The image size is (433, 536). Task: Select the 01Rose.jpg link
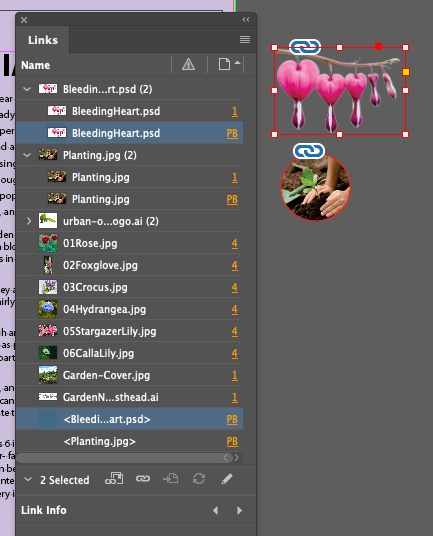pyautogui.click(x=130, y=243)
